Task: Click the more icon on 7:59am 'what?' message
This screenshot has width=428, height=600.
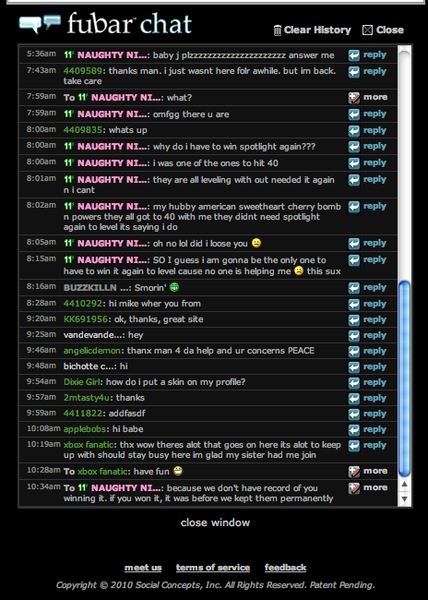Action: coord(354,98)
